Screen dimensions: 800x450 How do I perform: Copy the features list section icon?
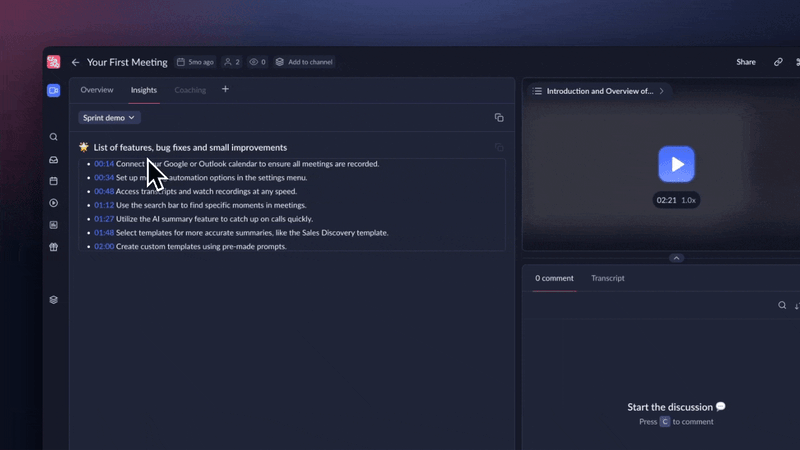click(499, 147)
